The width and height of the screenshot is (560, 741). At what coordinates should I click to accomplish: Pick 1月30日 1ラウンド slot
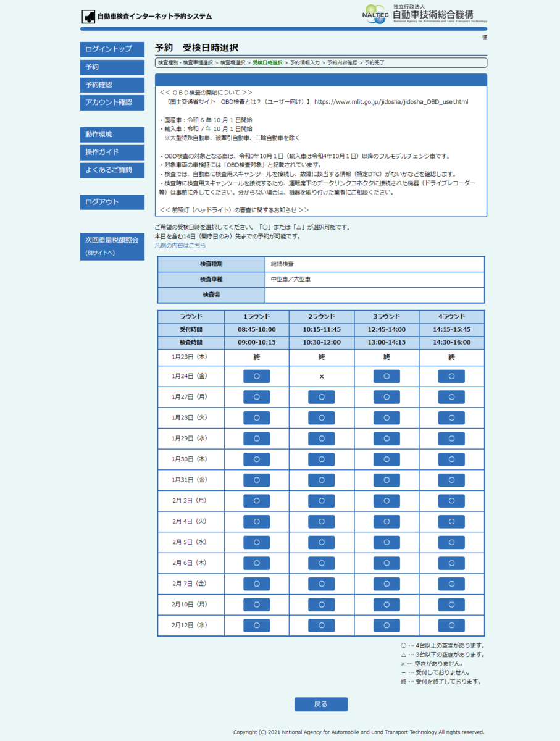click(256, 459)
